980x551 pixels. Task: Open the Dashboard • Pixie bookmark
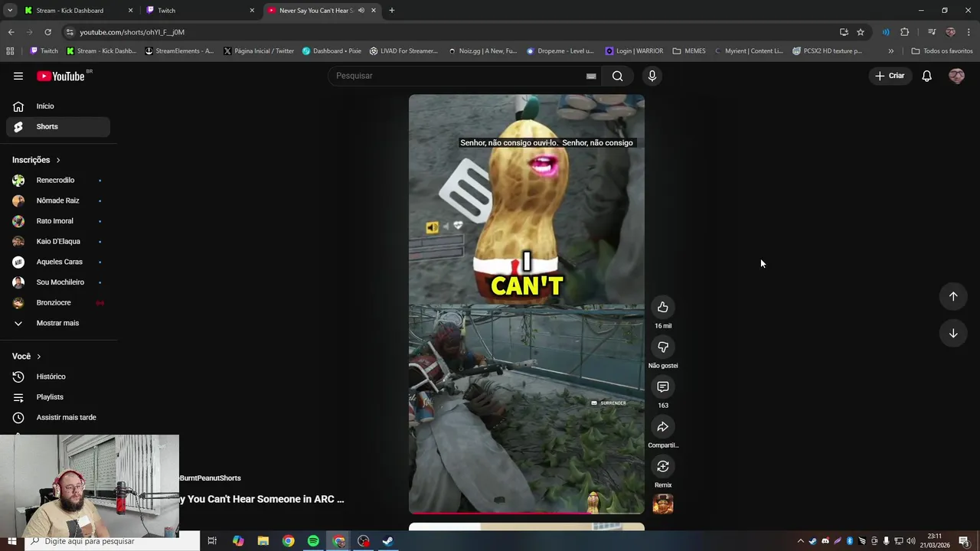point(331,51)
